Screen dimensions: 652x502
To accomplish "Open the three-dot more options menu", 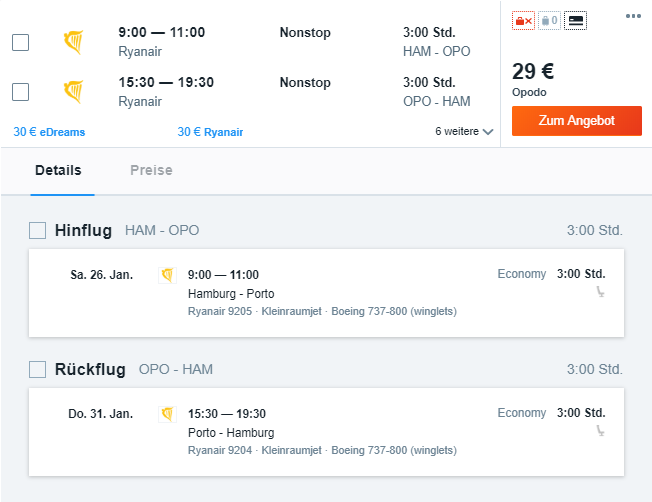I will (633, 16).
